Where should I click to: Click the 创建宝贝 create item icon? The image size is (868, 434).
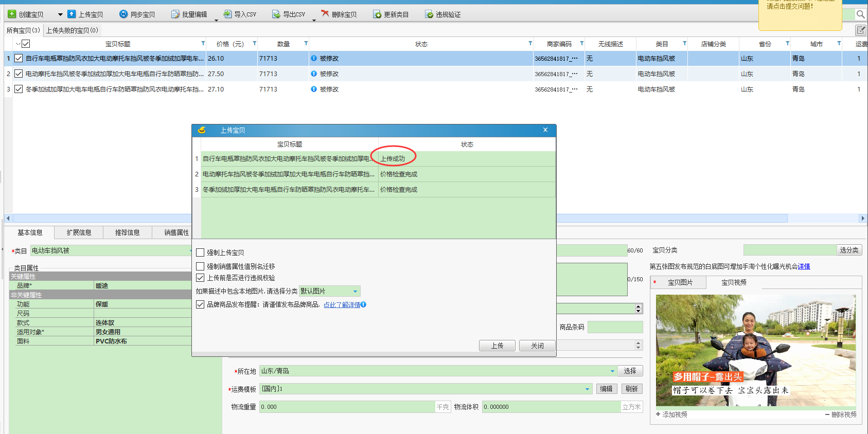point(12,14)
